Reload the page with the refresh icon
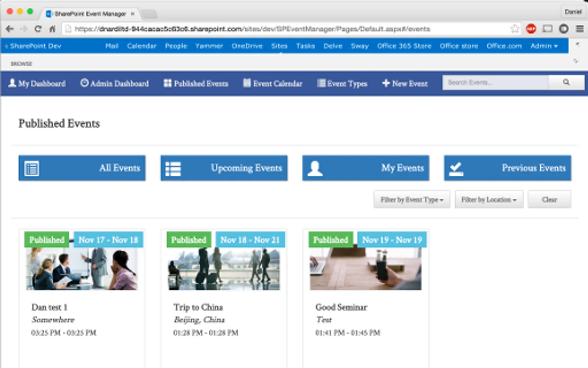The width and height of the screenshot is (588, 368). pos(38,29)
